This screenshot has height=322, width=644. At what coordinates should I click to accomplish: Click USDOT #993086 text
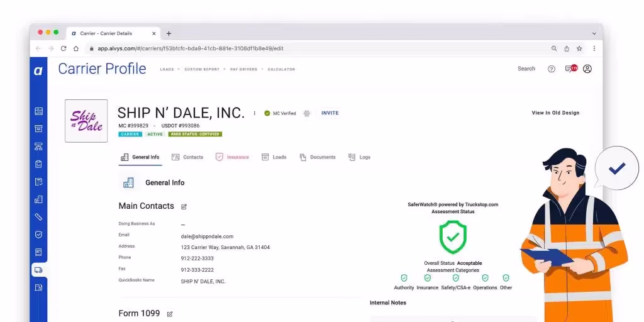(180, 126)
